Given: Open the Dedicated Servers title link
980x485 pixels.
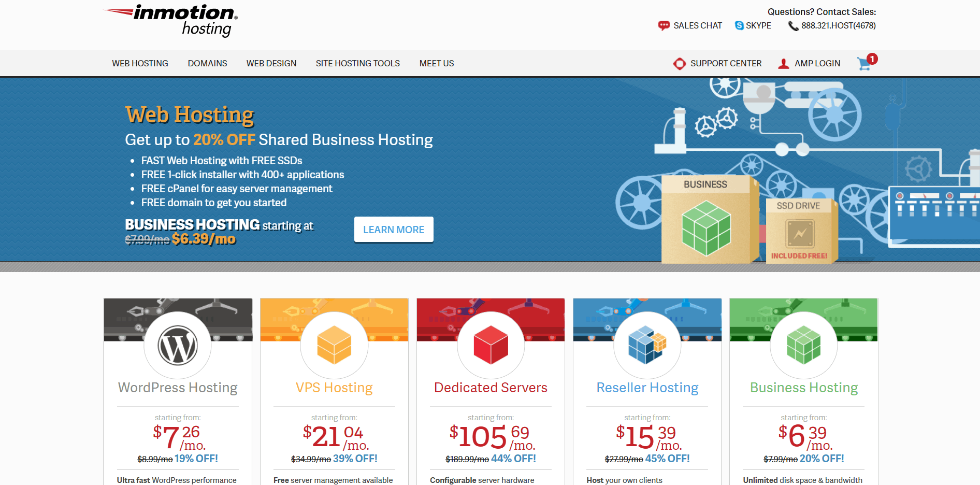Looking at the screenshot, I should pyautogui.click(x=491, y=388).
